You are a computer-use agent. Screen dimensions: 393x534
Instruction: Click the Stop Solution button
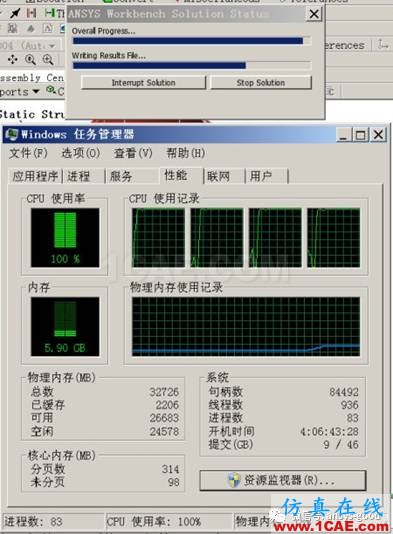(261, 83)
